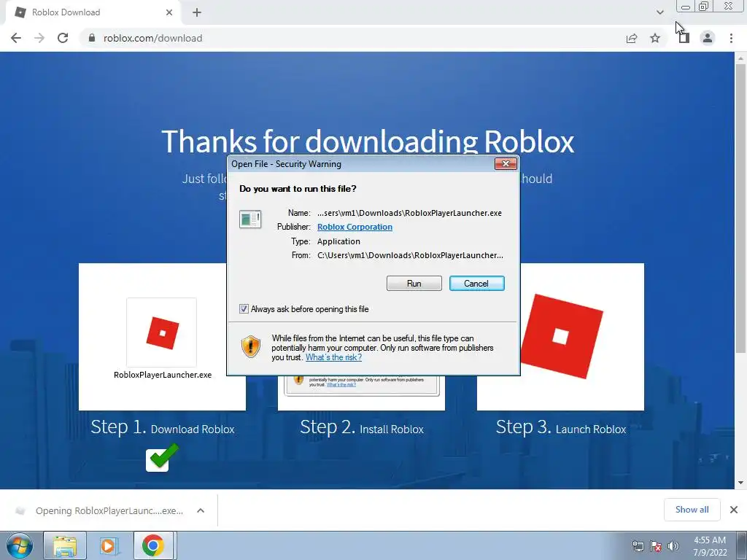
Task: Reload the Roblox download page
Action: click(63, 38)
